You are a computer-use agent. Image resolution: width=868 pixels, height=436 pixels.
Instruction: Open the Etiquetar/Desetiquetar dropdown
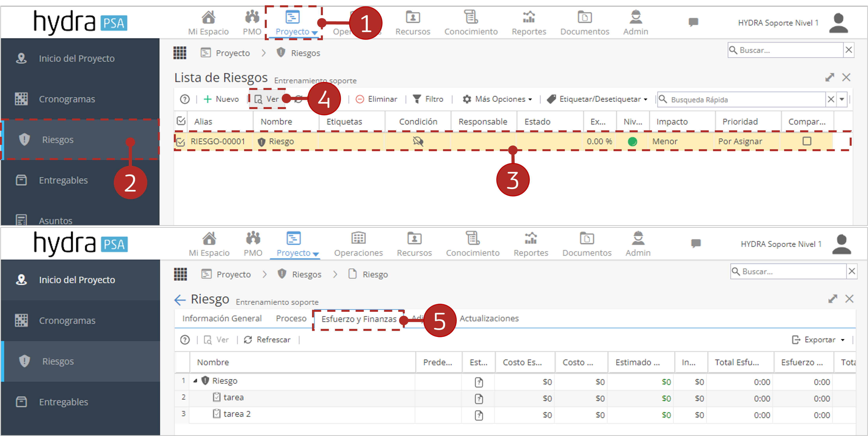(597, 99)
